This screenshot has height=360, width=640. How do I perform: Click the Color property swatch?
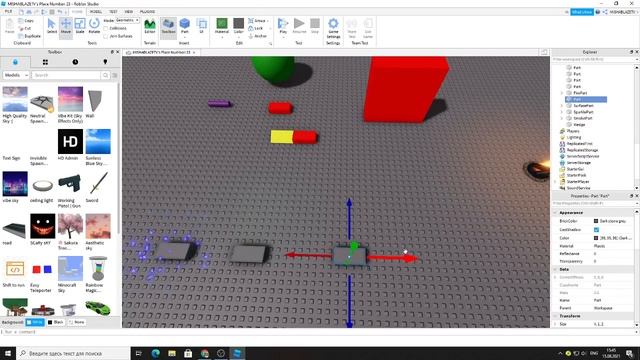pyautogui.click(x=596, y=238)
